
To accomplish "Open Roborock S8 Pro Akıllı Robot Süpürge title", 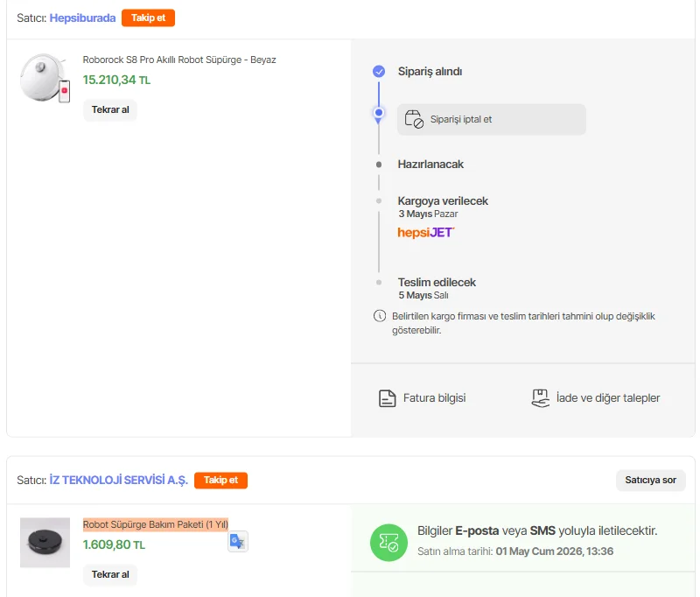I will 179,60.
